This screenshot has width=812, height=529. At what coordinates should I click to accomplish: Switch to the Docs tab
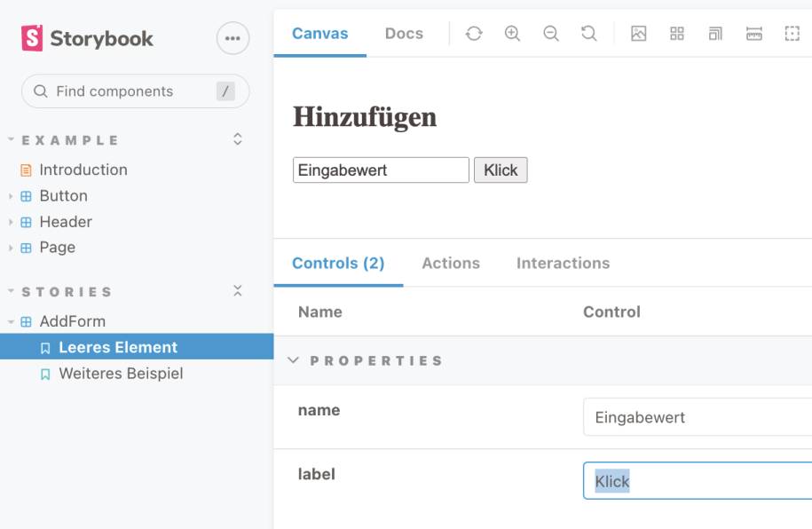click(x=404, y=34)
